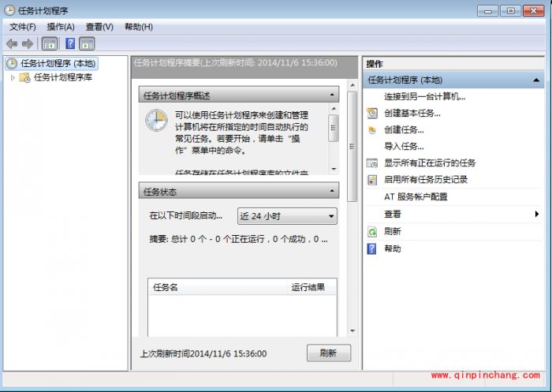Click the Forward arrow toolbar icon
This screenshot has height=392, width=552.
[x=28, y=44]
